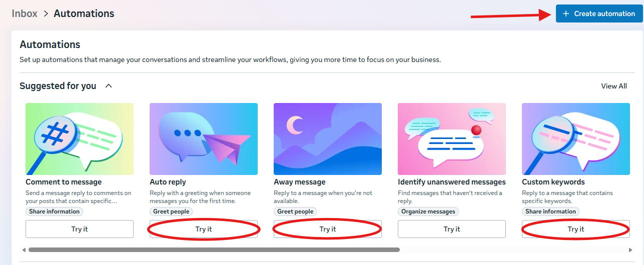Click the plus icon in Create automation
Image resolution: width=644 pixels, height=265 pixels.
pyautogui.click(x=566, y=13)
